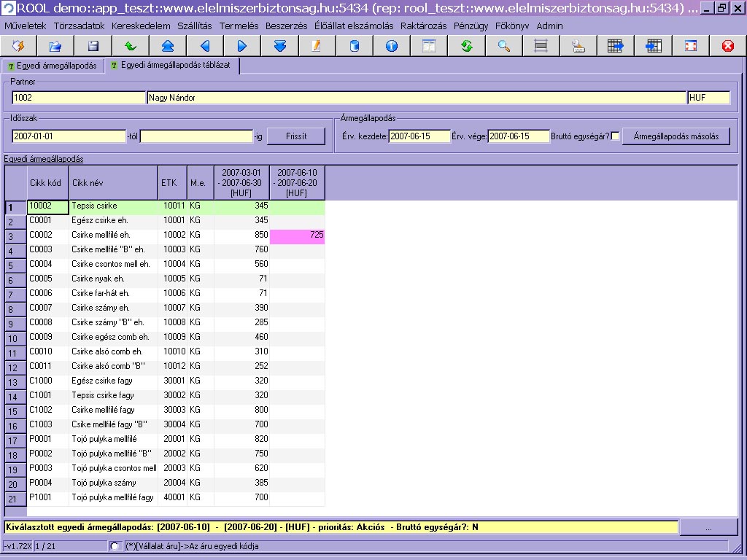Click the edit notepad pencil icon

(317, 46)
